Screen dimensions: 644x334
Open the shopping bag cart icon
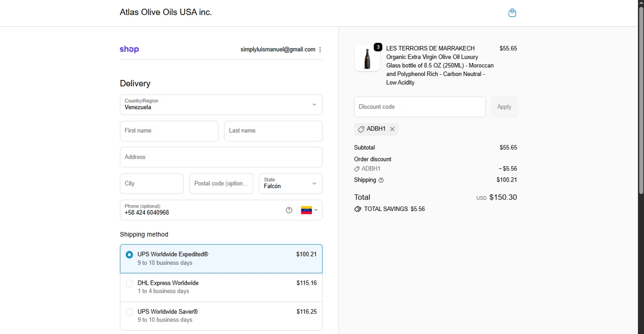pyautogui.click(x=512, y=13)
